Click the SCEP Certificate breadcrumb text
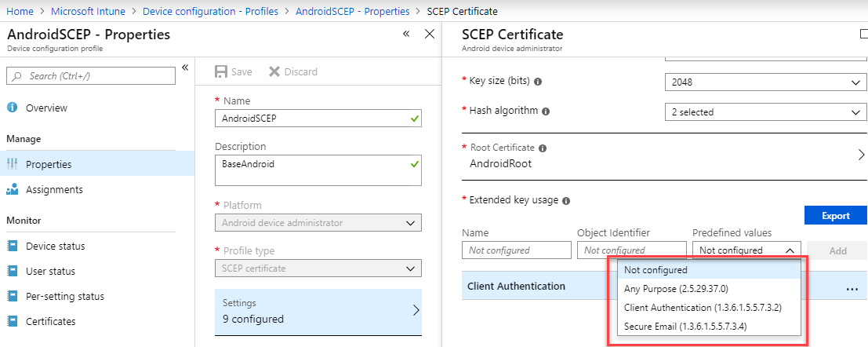 point(463,10)
